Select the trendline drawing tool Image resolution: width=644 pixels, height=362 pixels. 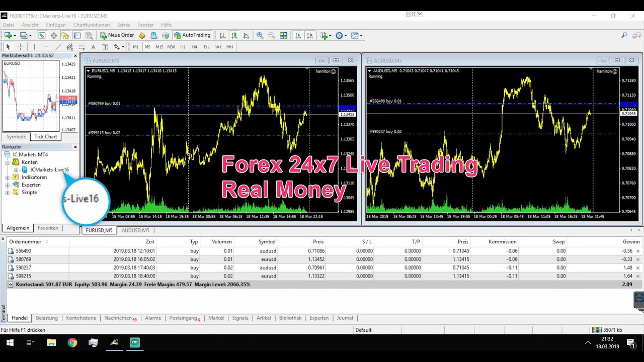pos(58,47)
